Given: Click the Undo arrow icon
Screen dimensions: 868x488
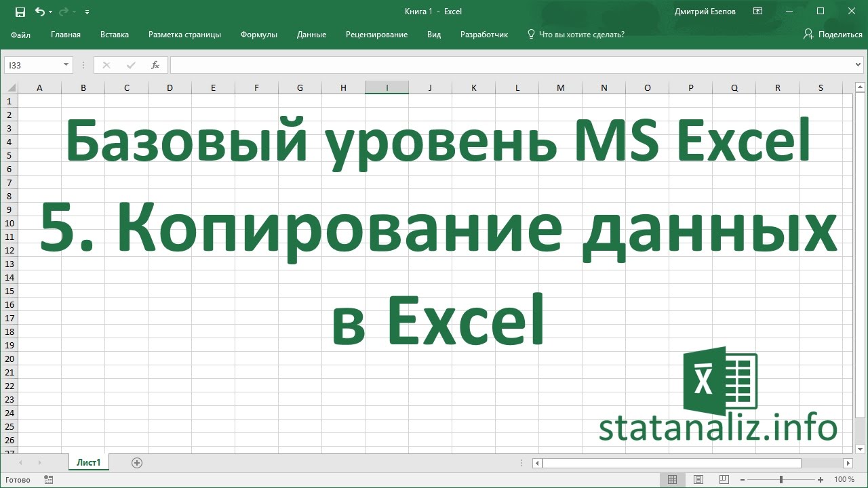Looking at the screenshot, I should pyautogui.click(x=39, y=12).
